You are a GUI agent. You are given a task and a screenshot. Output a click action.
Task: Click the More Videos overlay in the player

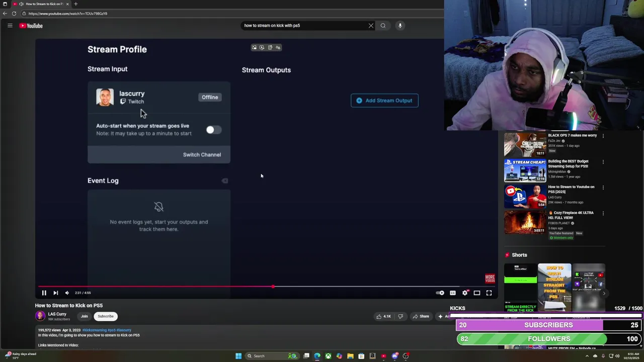[x=490, y=279]
